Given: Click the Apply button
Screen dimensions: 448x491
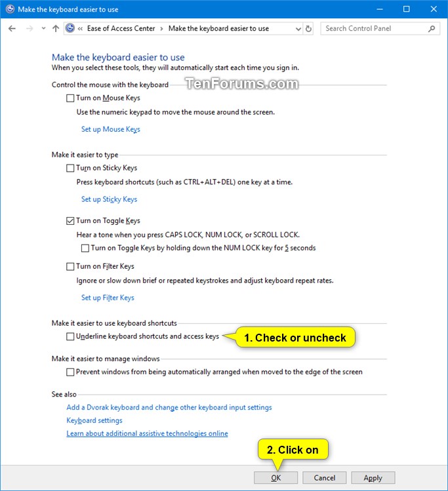Looking at the screenshot, I should coord(373,478).
